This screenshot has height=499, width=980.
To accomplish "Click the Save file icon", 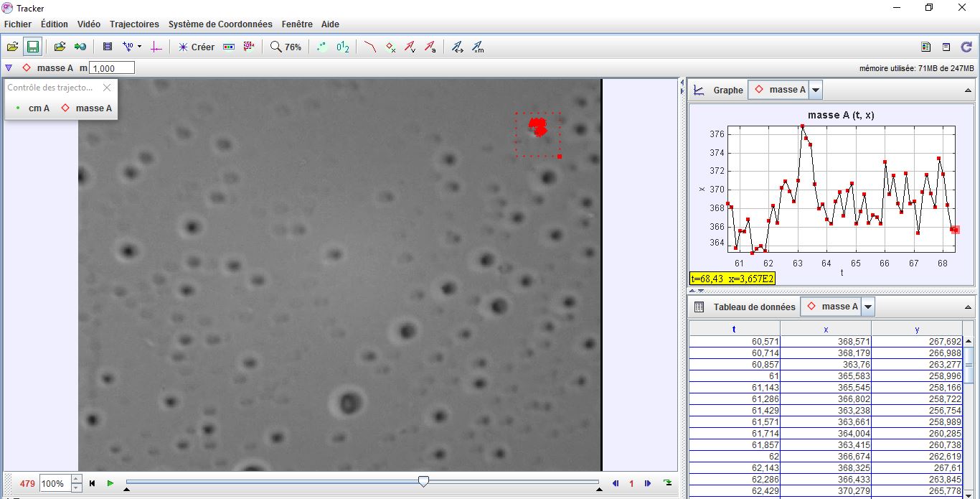I will pos(32,47).
